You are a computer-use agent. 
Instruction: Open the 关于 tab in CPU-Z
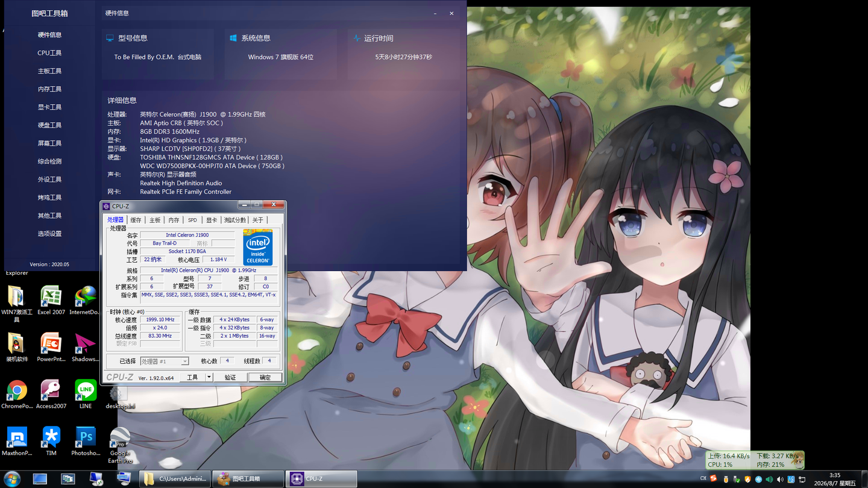click(x=257, y=220)
